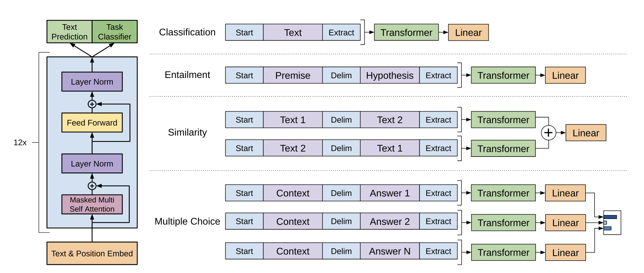
Task: Click the Masked Multi Self Attention block
Action: tap(92, 204)
